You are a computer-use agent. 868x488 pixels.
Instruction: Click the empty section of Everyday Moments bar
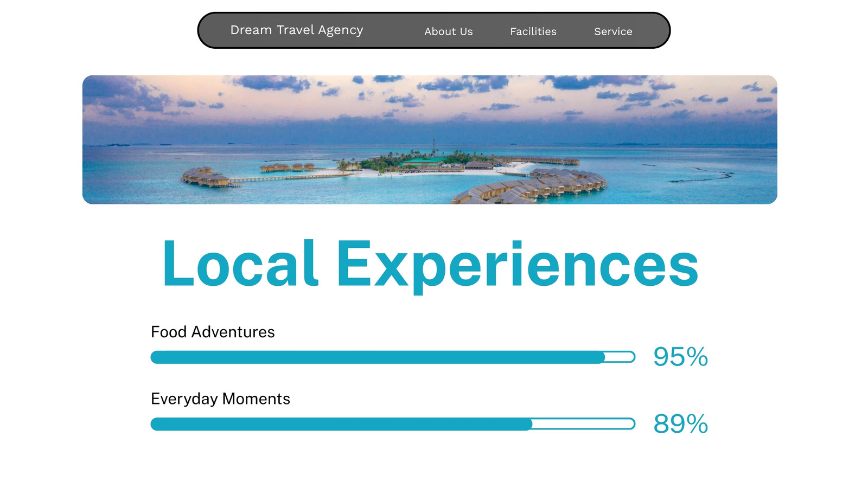(x=584, y=424)
